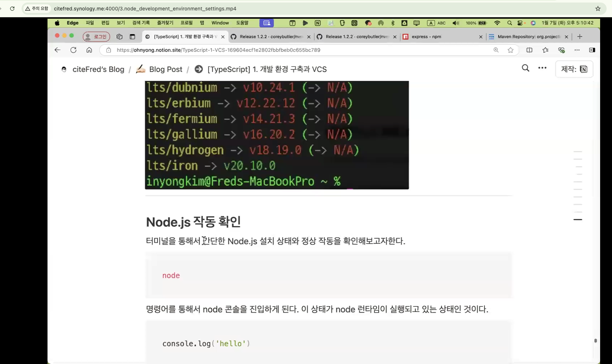Click the date and time 오후 5:10:42
Viewport: 612px width, 364px height.
click(x=568, y=23)
